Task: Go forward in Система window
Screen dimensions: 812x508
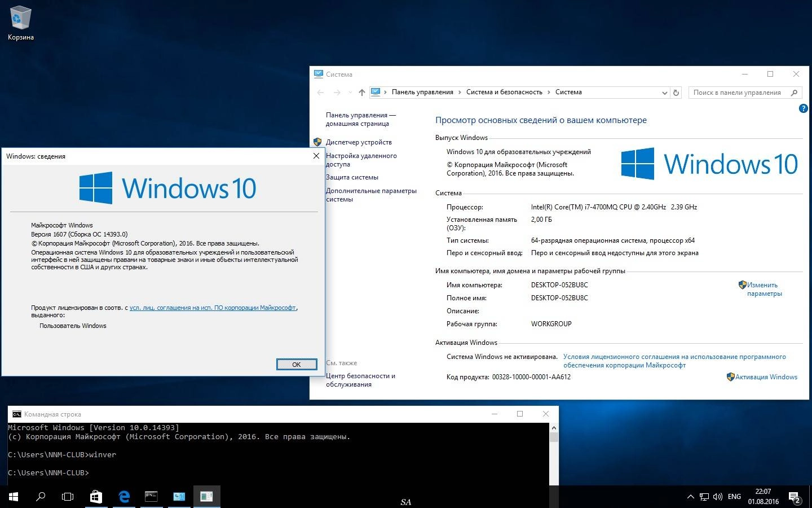Action: click(x=337, y=92)
